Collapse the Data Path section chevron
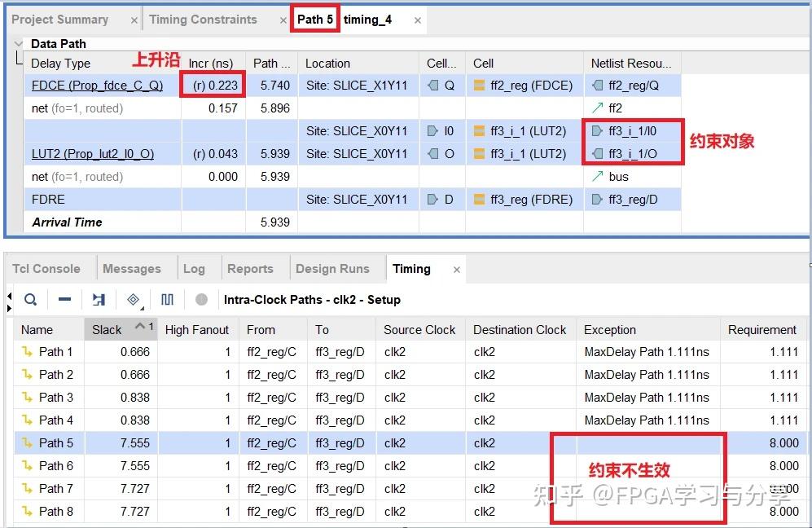 [18, 43]
